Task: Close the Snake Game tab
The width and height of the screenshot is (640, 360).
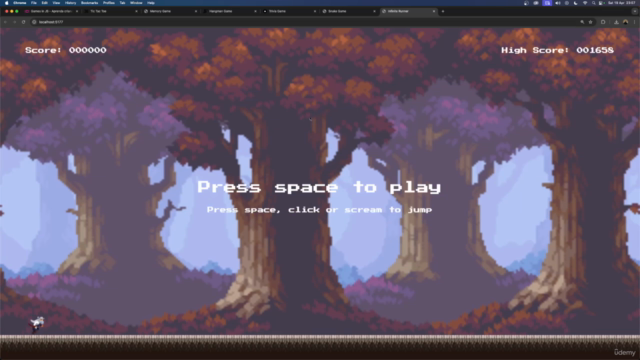Action: click(374, 11)
